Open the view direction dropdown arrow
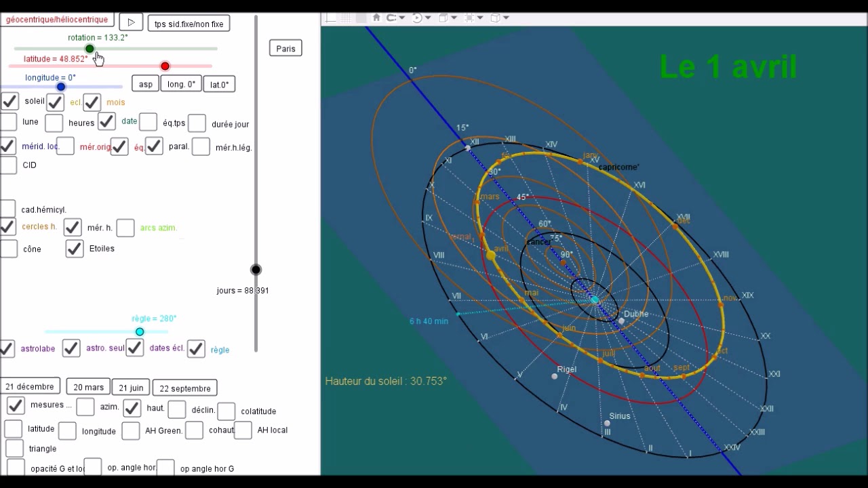The height and width of the screenshot is (488, 868). (454, 18)
